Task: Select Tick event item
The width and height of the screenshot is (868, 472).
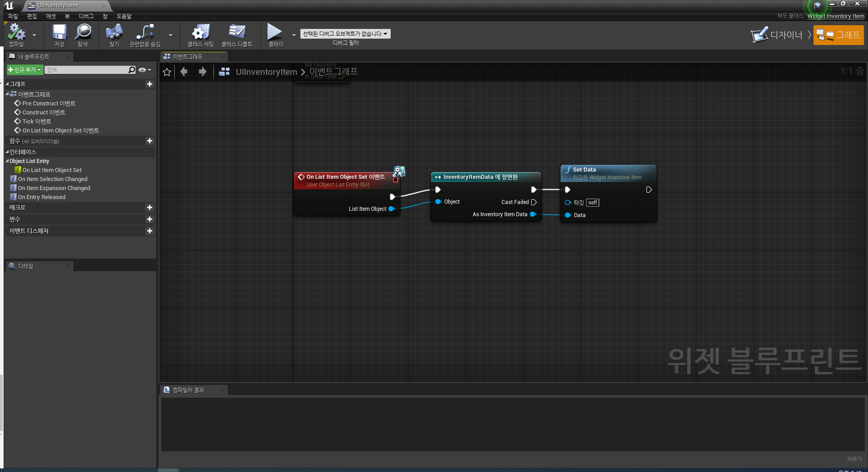Action: (x=36, y=121)
